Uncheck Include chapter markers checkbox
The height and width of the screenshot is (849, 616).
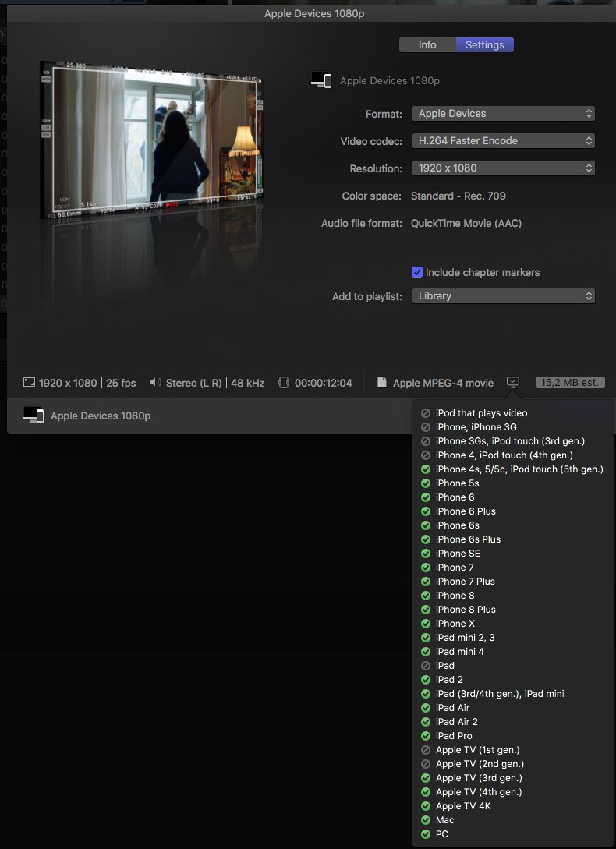pos(416,272)
